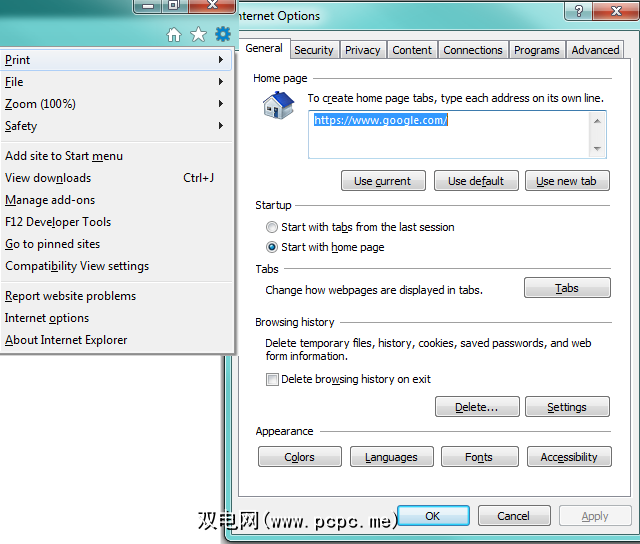640x544 pixels.
Task: Open the Fonts button
Action: point(479,457)
